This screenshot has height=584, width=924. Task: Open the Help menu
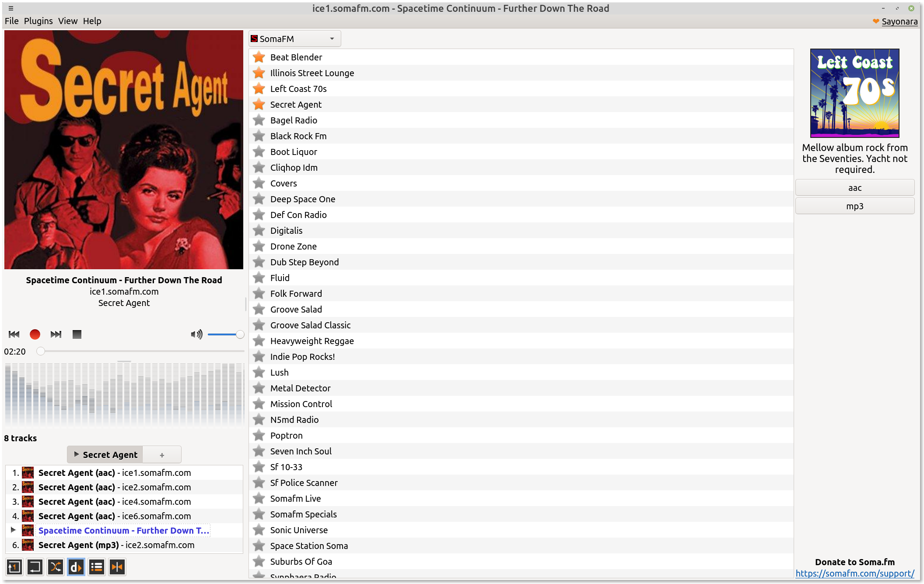pyautogui.click(x=92, y=21)
